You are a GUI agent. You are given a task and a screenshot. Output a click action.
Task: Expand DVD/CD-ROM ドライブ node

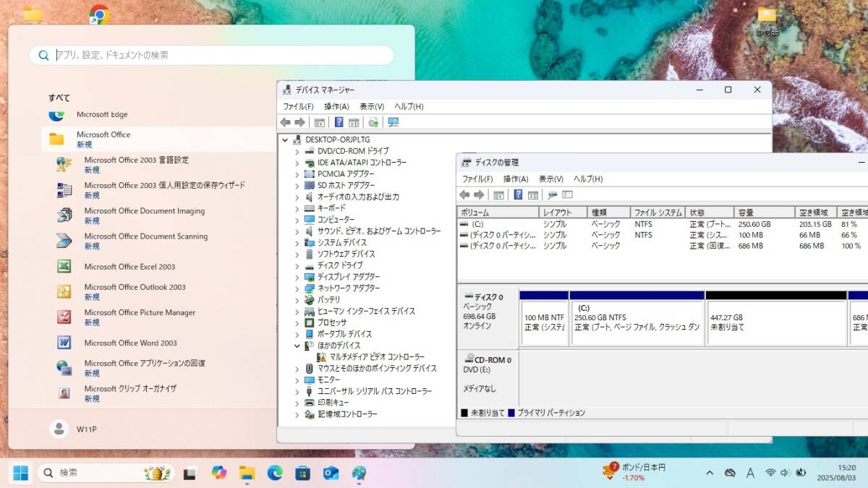click(x=297, y=151)
